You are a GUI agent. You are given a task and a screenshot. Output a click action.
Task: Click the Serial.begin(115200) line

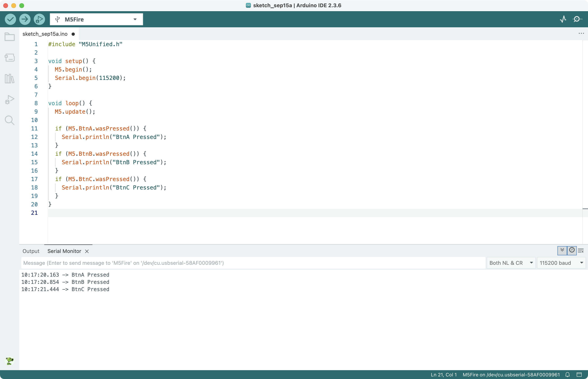click(x=90, y=78)
